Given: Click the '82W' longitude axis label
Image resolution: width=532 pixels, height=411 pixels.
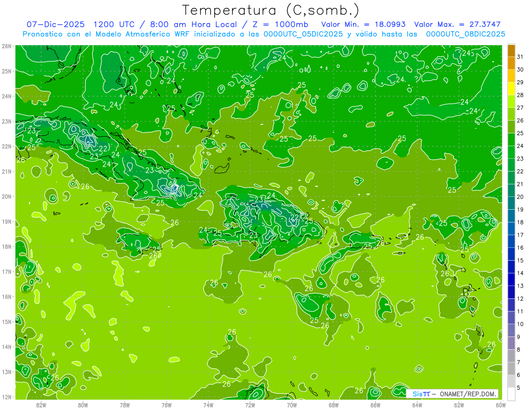Looking at the screenshot, I should coord(41,405).
